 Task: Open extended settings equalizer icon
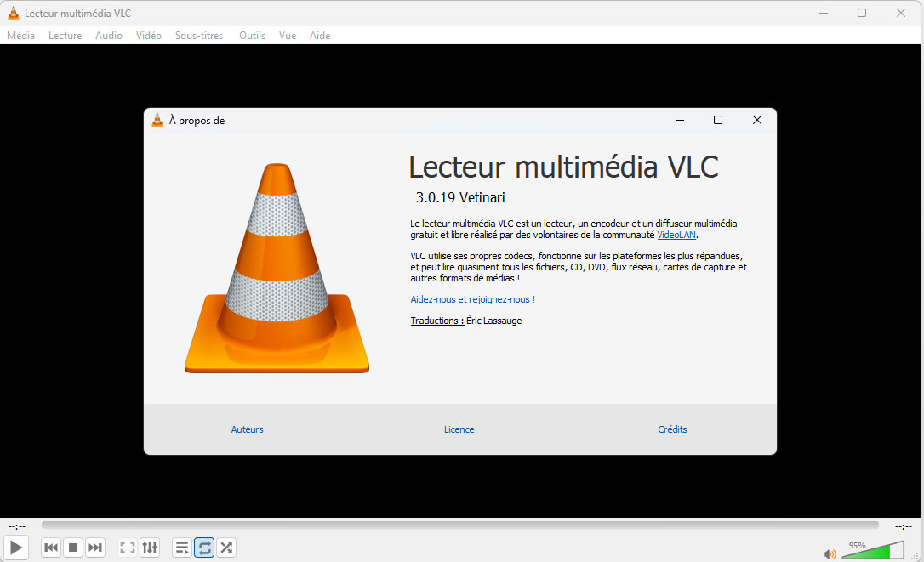pos(150,548)
